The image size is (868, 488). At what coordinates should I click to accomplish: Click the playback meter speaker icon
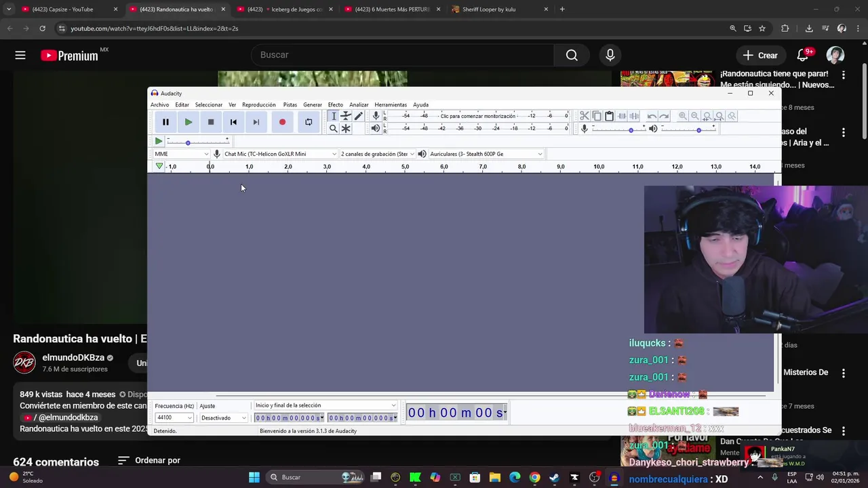tap(376, 128)
